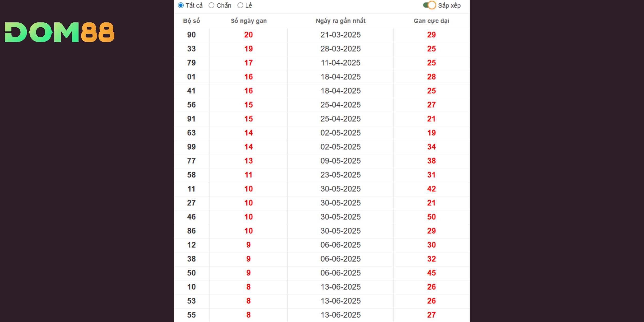The height and width of the screenshot is (322, 644).
Task: Select the Lẻ radio option
Action: tap(240, 5)
